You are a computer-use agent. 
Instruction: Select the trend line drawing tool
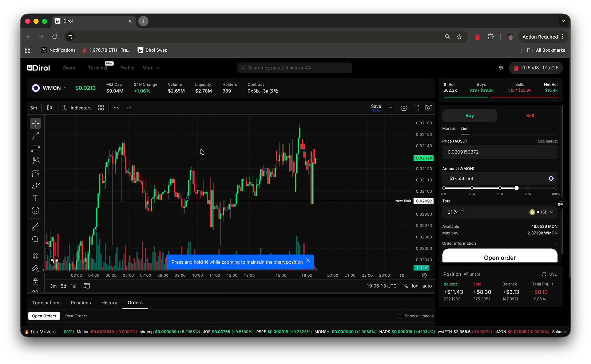click(35, 136)
